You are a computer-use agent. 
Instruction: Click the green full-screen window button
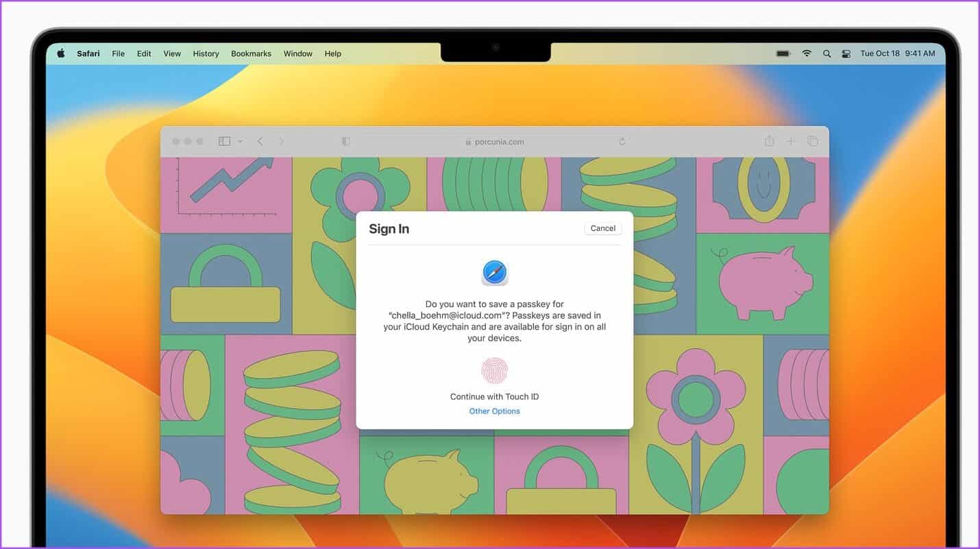point(200,141)
